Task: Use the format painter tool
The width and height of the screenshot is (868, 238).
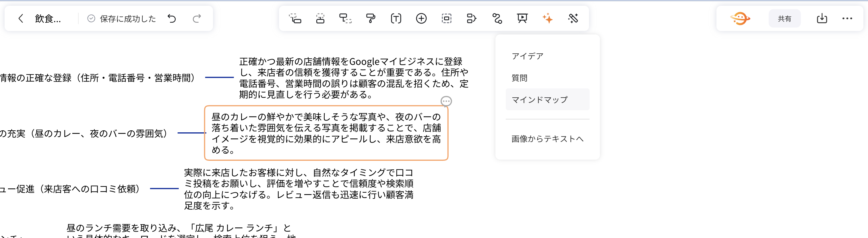Action: (x=370, y=19)
